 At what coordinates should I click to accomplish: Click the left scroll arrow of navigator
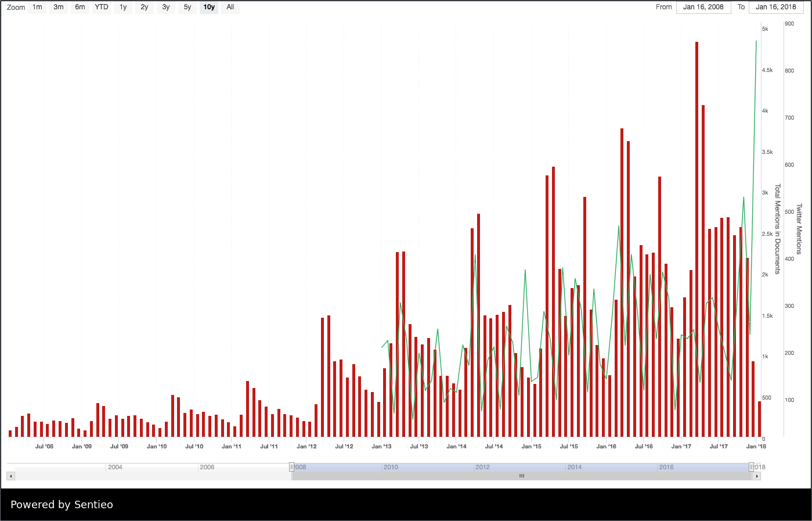pos(10,476)
